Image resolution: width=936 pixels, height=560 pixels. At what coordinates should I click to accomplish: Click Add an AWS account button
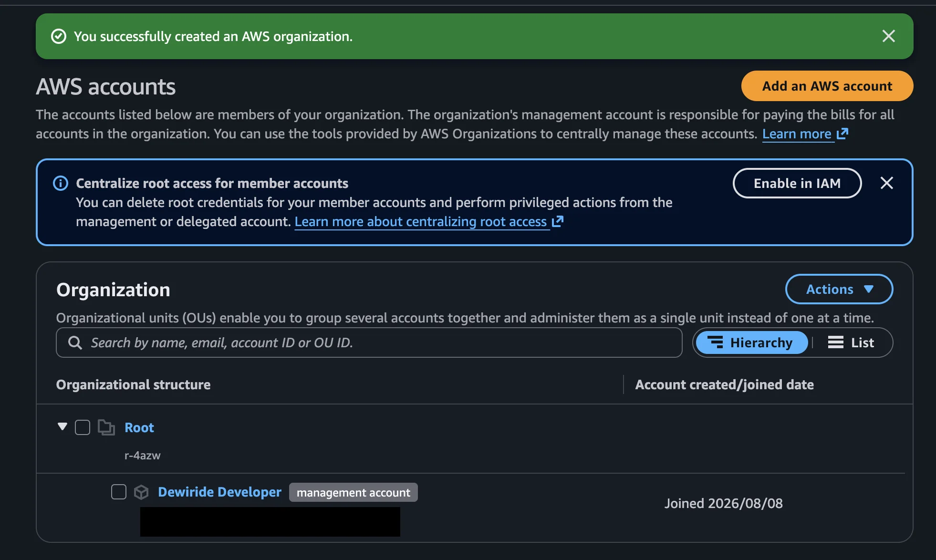827,86
